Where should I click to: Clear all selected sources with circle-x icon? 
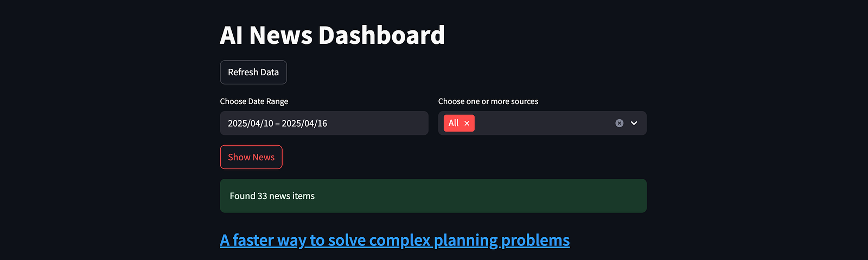click(x=619, y=123)
